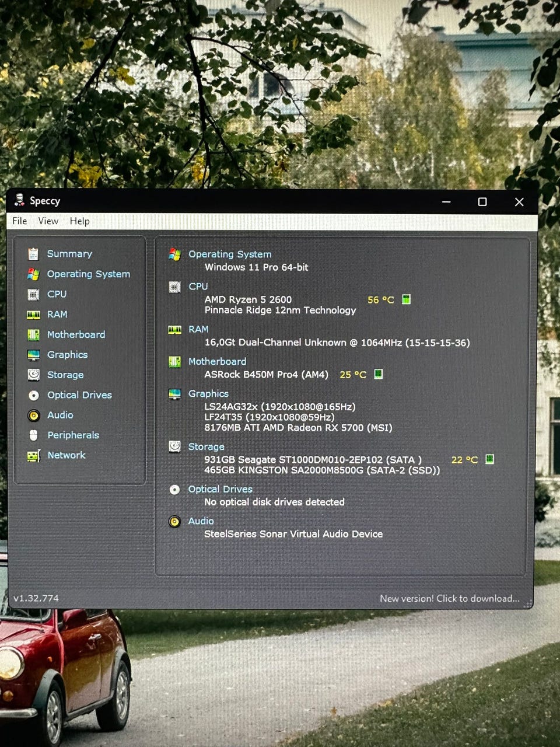Click the Operating System heading in summary

pos(230,254)
